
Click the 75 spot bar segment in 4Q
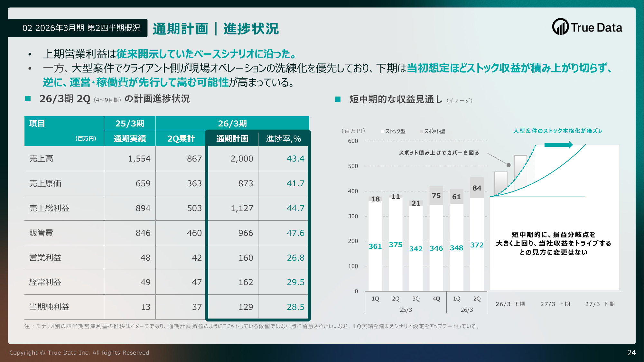(436, 195)
